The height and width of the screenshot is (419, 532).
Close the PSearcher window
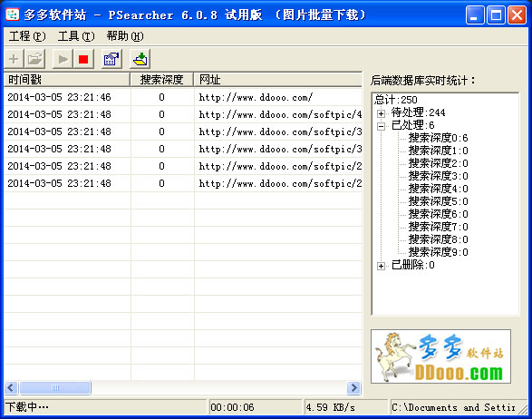tap(517, 15)
